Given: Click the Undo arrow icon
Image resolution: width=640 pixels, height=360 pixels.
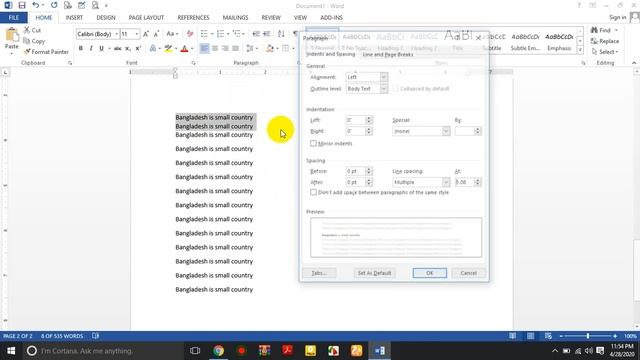Looking at the screenshot, I should (x=36, y=5).
